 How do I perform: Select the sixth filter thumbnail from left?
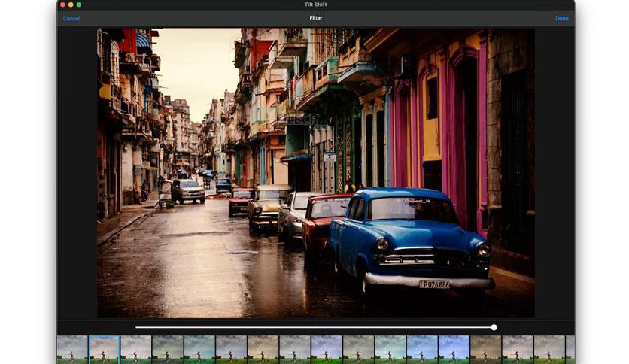coord(232,350)
